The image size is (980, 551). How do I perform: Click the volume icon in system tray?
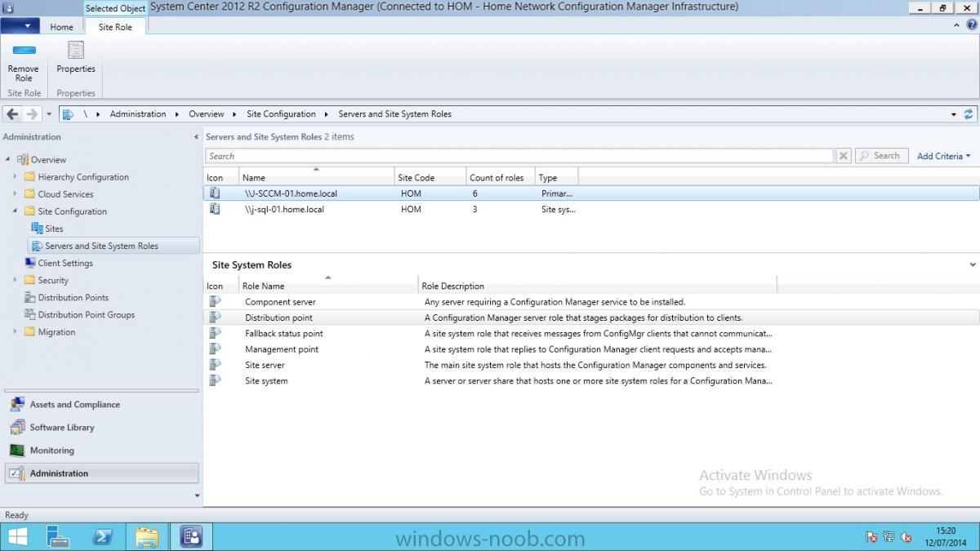pos(906,537)
